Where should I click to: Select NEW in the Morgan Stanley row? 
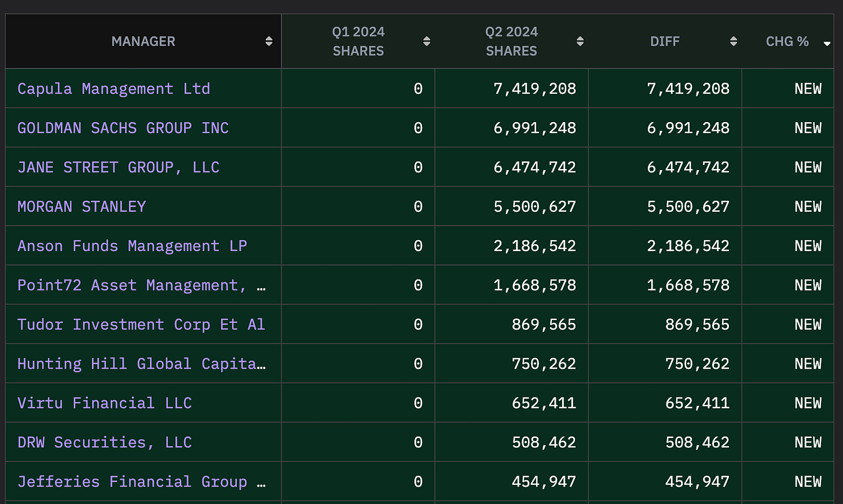click(808, 207)
